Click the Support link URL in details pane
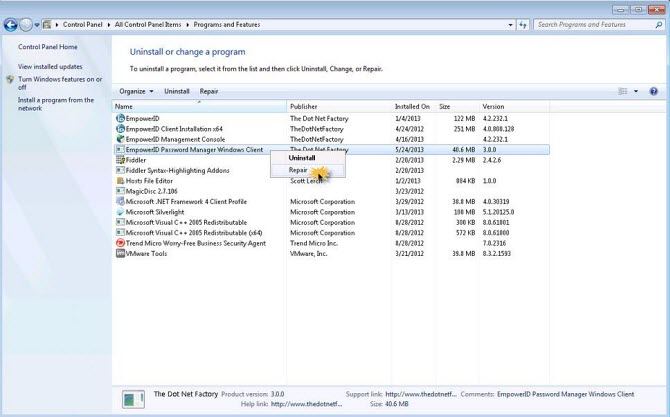The width and height of the screenshot is (670, 417). pos(420,394)
